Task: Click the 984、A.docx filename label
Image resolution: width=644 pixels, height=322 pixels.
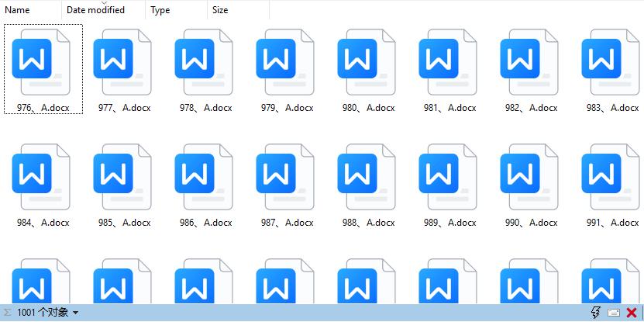Action: pos(43,223)
